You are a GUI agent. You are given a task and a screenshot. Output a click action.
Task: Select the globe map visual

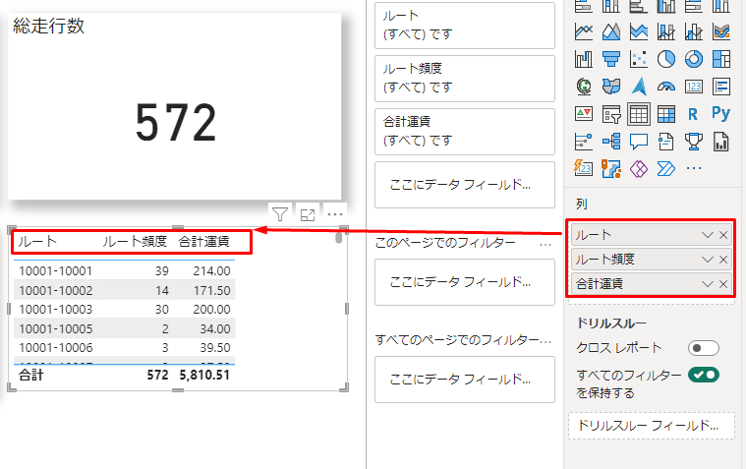click(x=584, y=87)
